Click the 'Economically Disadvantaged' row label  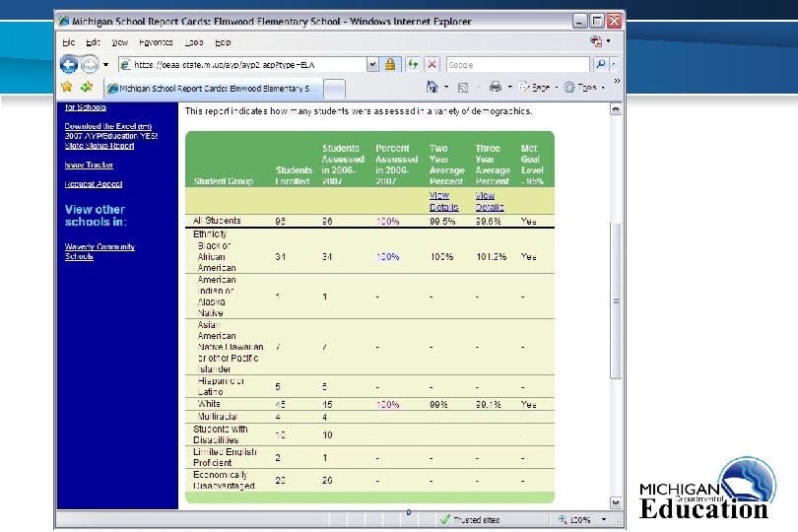point(224,480)
